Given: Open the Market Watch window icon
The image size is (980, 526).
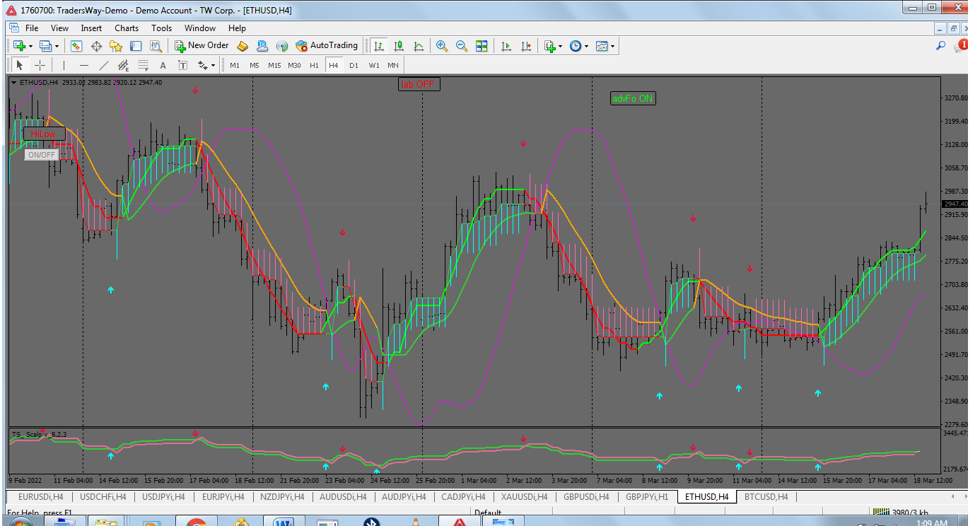Looking at the screenshot, I should tap(76, 46).
